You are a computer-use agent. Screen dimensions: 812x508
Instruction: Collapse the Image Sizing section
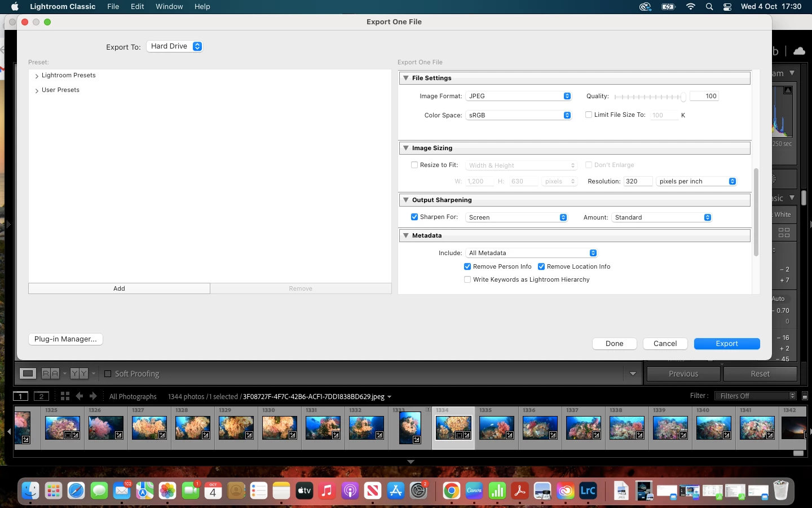[x=405, y=148]
